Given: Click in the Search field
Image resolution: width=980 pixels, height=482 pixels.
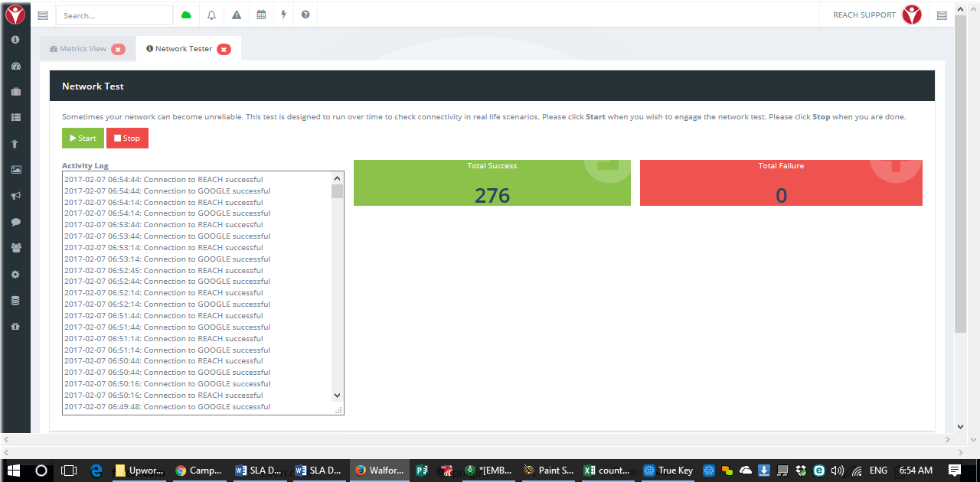Looking at the screenshot, I should point(115,15).
